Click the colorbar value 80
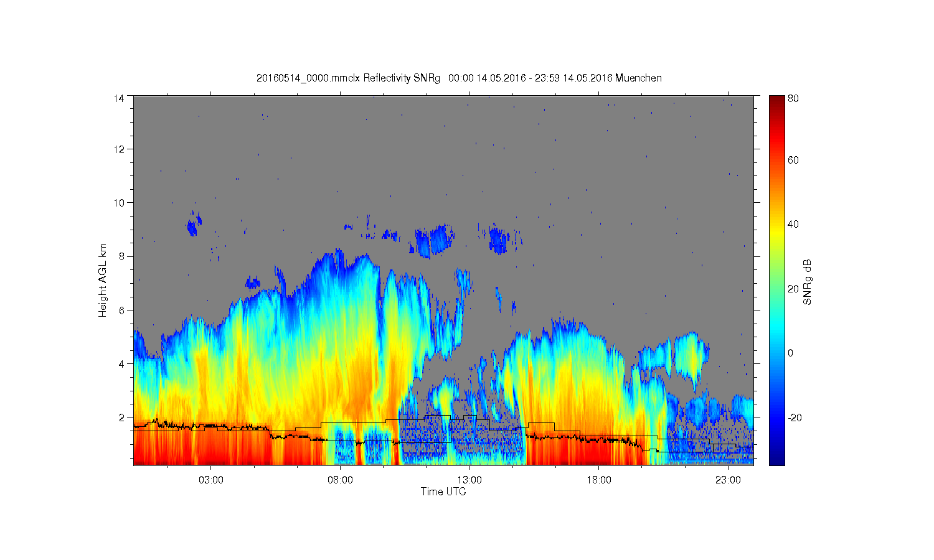Viewport: 934px width, 560px height. 793,98
